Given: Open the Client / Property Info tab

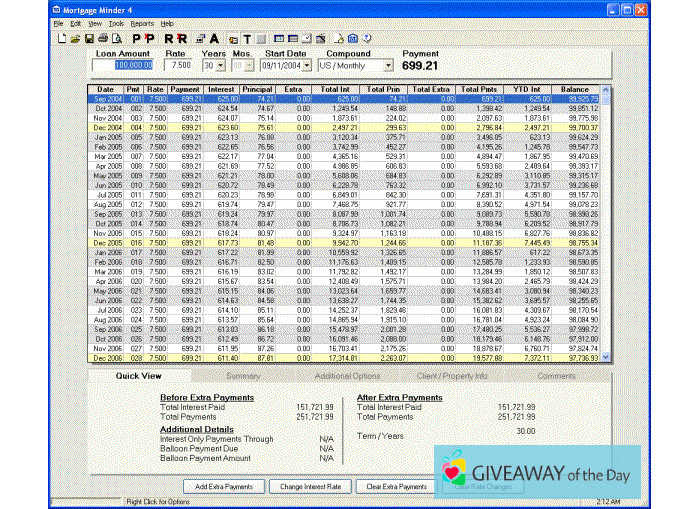Looking at the screenshot, I should [x=455, y=376].
